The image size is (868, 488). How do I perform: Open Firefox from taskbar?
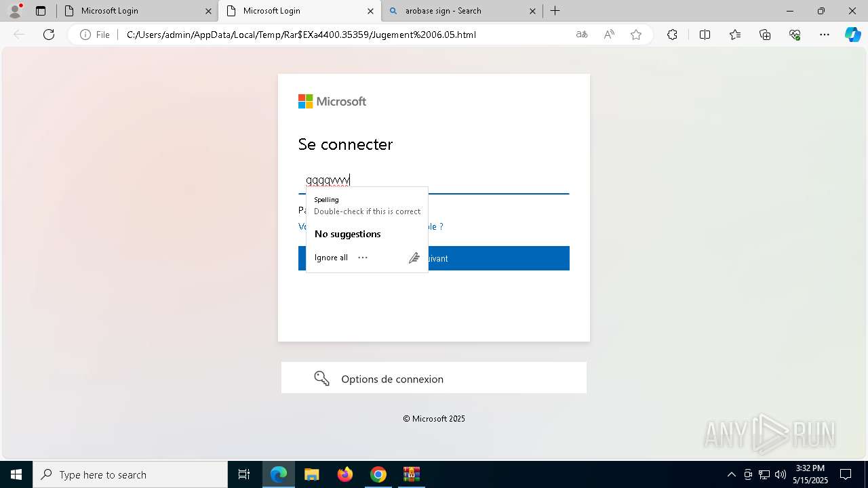click(x=345, y=474)
